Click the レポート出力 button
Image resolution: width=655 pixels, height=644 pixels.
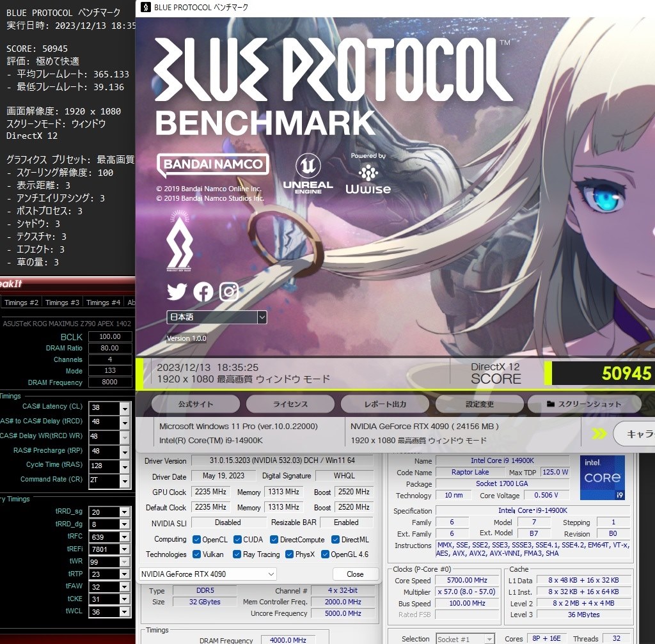point(384,404)
